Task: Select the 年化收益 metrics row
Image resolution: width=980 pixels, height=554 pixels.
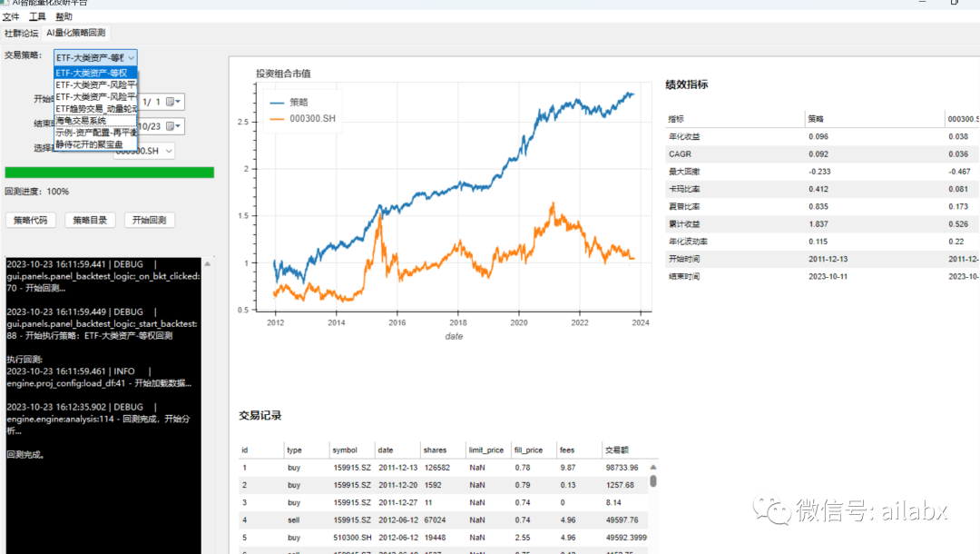Action: (x=822, y=136)
